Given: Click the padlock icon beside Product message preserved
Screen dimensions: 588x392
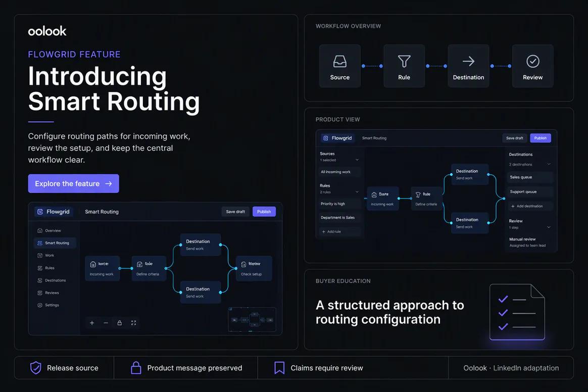Looking at the screenshot, I should [136, 368].
